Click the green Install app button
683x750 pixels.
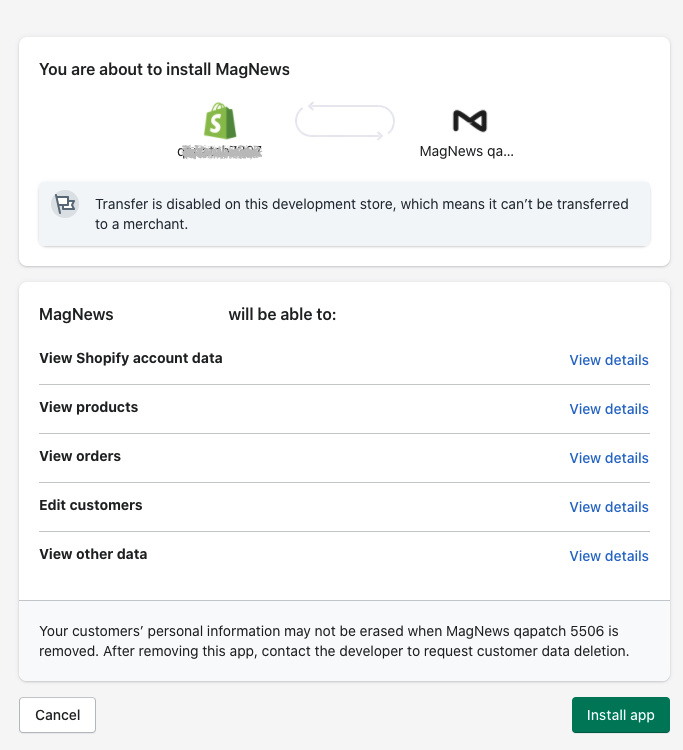[x=620, y=715]
